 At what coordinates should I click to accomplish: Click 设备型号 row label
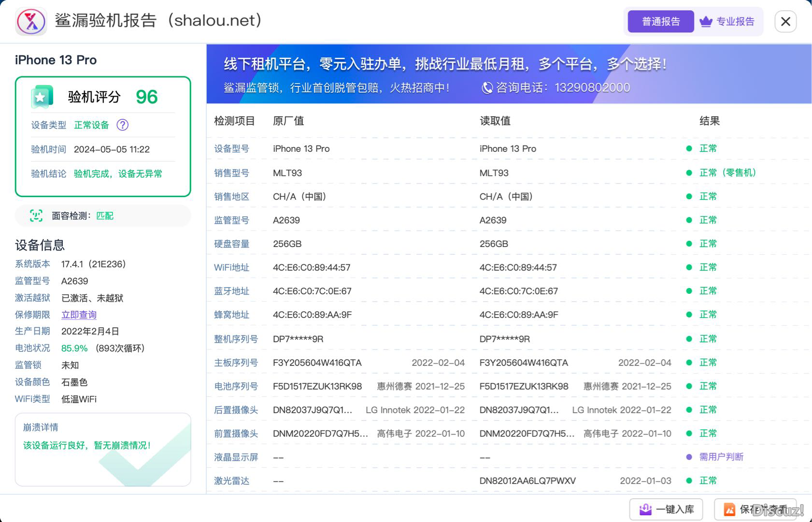(231, 148)
